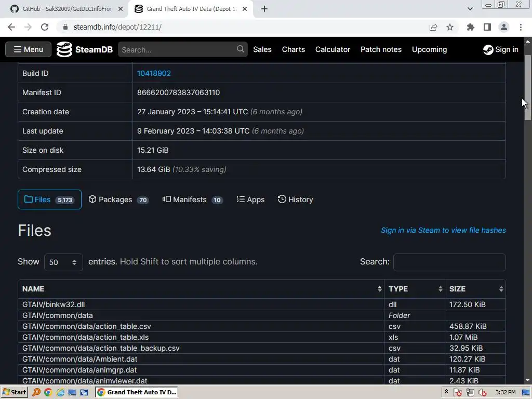Open Build ID 10418902 link
This screenshot has height=399, width=532.
pyautogui.click(x=154, y=73)
